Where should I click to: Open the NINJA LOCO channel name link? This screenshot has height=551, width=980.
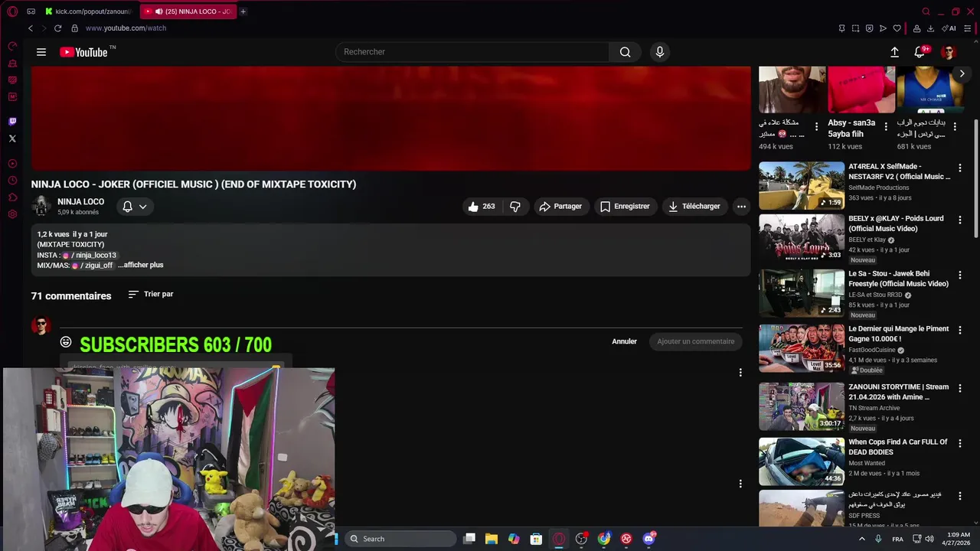tap(80, 202)
